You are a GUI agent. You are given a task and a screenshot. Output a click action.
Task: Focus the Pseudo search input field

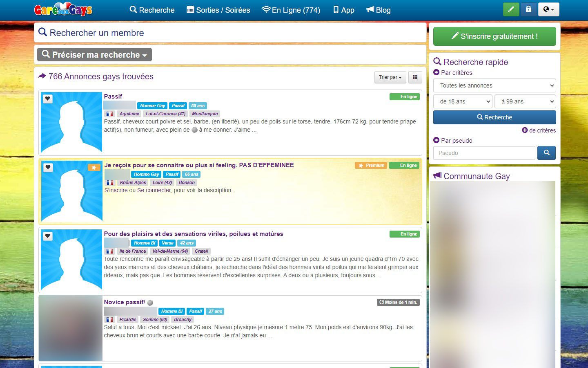(484, 153)
